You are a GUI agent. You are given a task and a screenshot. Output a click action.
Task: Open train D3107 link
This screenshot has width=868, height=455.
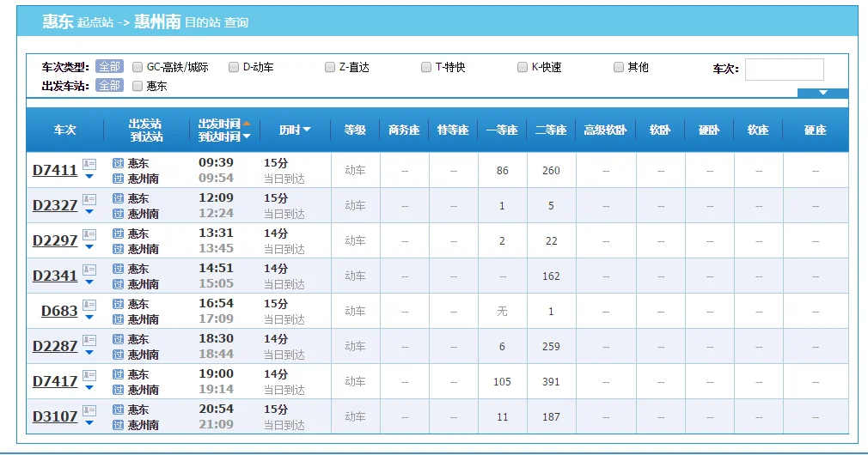pyautogui.click(x=55, y=417)
